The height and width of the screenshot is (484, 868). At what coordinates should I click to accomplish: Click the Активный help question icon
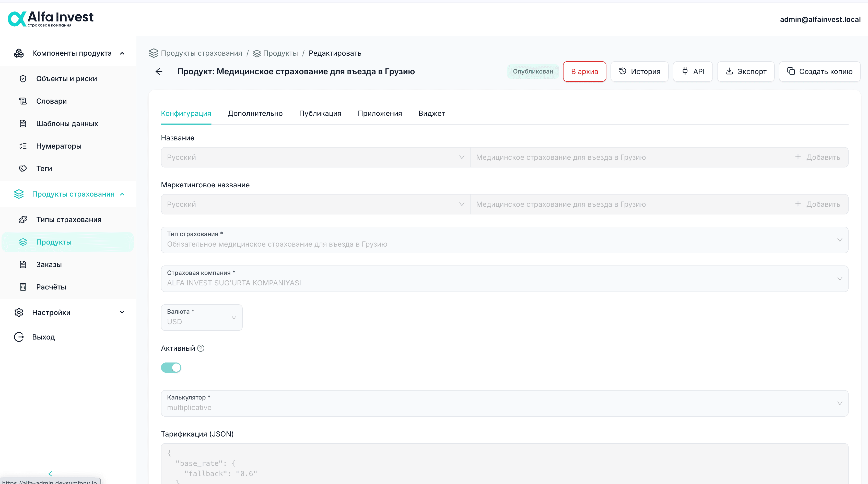point(201,348)
